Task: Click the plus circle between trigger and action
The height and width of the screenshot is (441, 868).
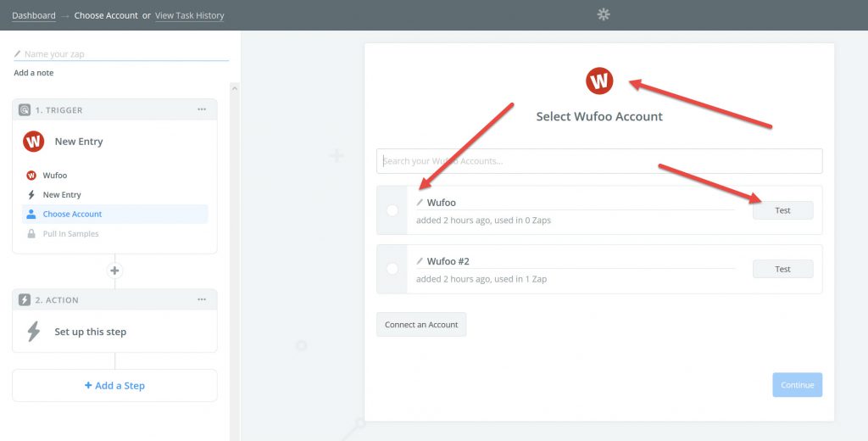Action: 115,271
